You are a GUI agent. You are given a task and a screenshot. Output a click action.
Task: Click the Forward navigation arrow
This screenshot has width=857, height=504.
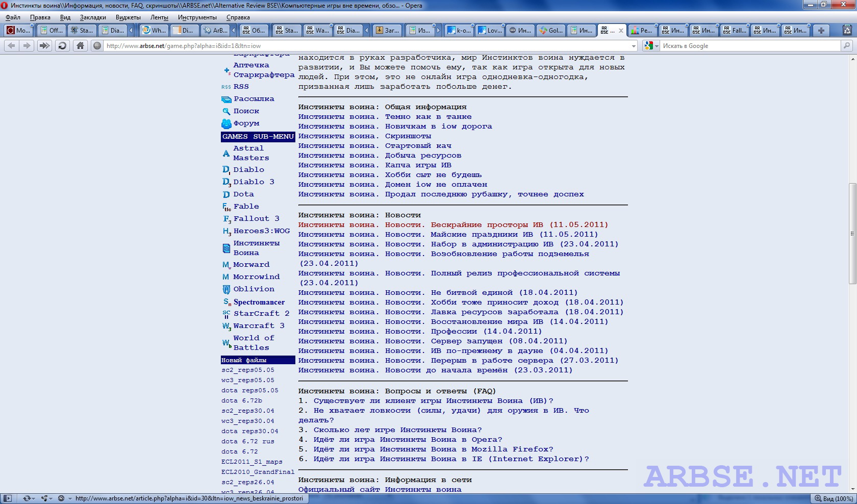27,46
